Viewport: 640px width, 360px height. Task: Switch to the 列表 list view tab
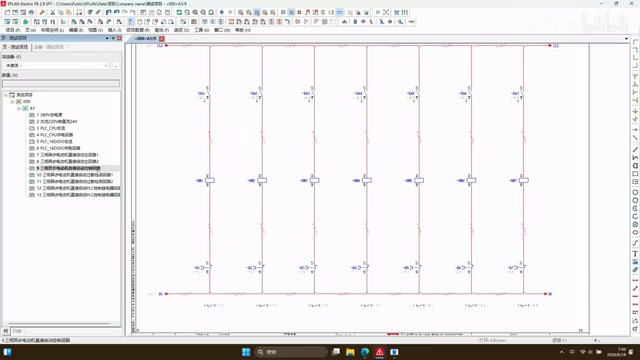click(17, 331)
